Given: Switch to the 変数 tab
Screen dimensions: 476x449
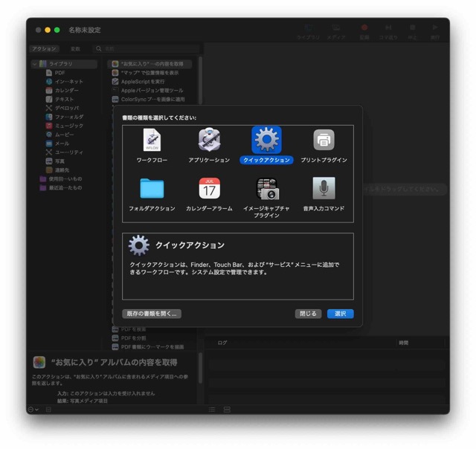Looking at the screenshot, I should tap(75, 49).
